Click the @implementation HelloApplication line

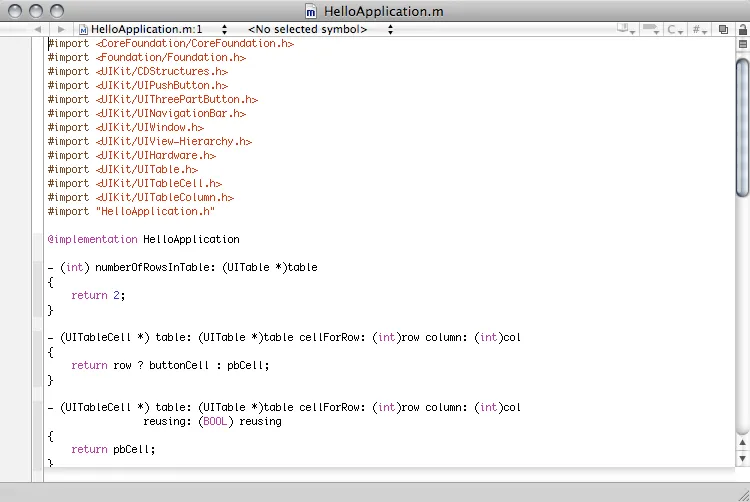pos(143,240)
